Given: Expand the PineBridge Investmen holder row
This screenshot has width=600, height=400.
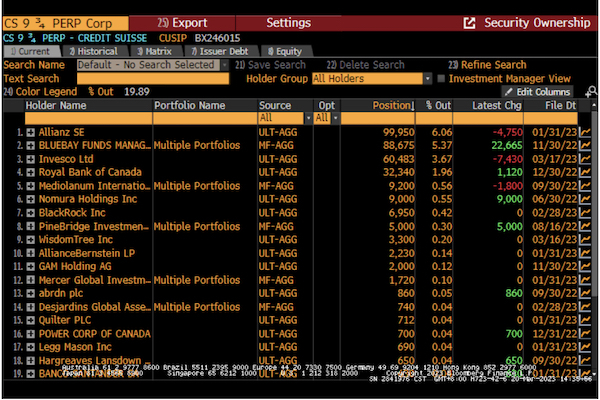Looking at the screenshot, I should (31, 227).
